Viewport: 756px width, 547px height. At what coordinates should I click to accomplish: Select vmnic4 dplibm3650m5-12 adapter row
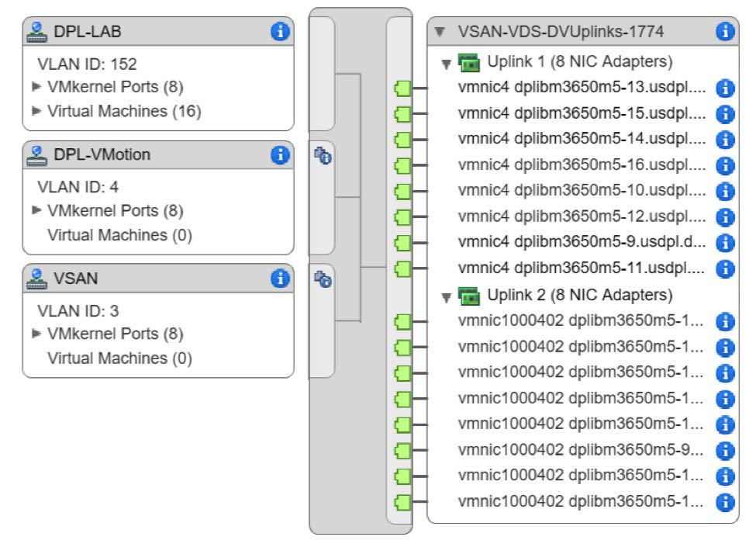pyautogui.click(x=582, y=217)
